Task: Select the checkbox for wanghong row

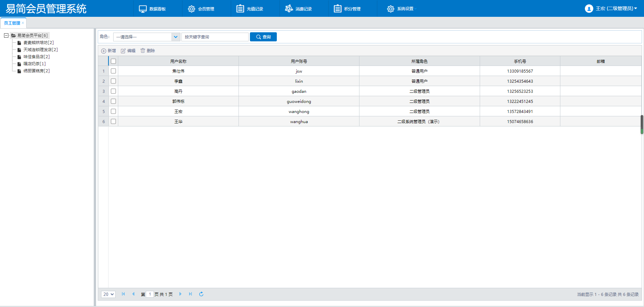Action: [x=114, y=111]
